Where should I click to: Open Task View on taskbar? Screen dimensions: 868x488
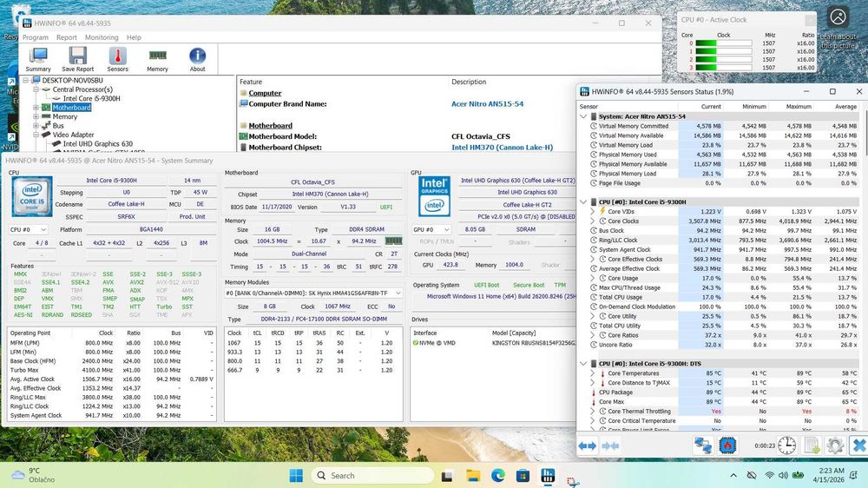pos(447,475)
